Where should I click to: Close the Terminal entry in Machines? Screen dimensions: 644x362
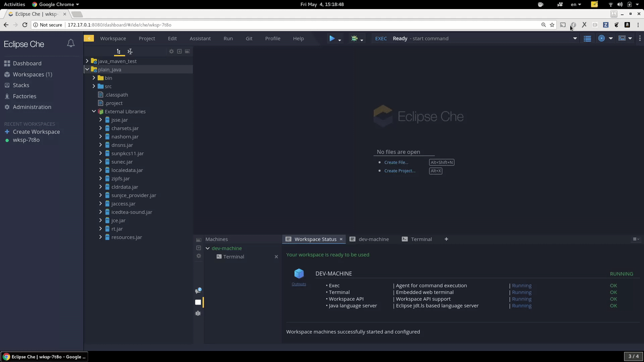pyautogui.click(x=276, y=257)
